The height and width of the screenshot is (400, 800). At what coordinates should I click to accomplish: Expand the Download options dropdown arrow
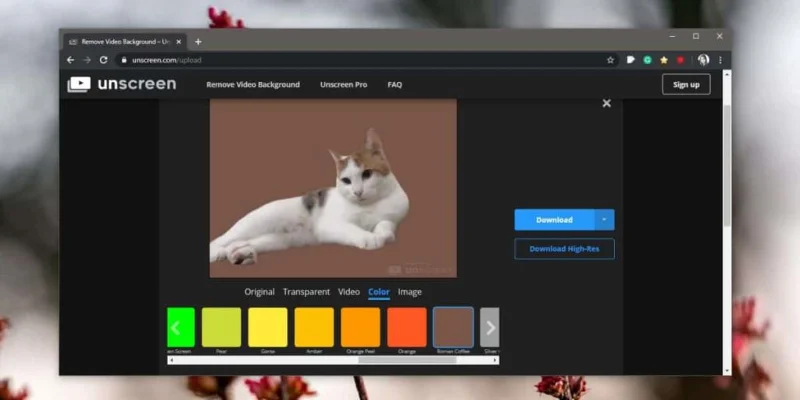(x=604, y=220)
